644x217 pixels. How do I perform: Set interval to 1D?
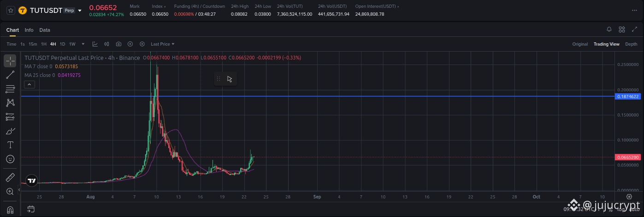point(63,44)
